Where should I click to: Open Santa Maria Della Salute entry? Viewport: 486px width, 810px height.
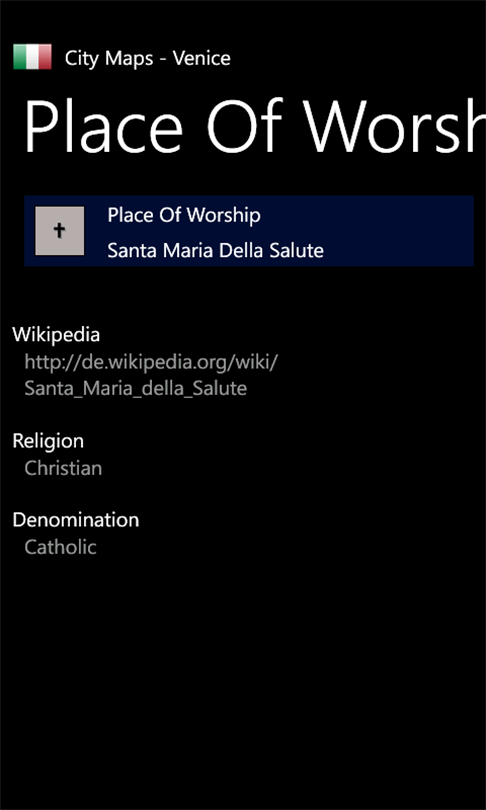(x=215, y=251)
